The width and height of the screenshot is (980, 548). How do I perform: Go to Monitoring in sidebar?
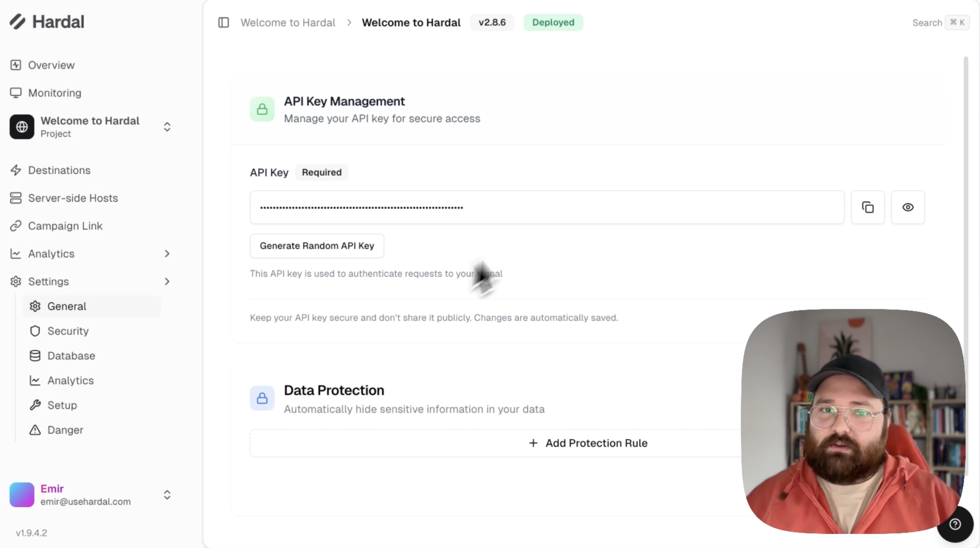tap(54, 93)
